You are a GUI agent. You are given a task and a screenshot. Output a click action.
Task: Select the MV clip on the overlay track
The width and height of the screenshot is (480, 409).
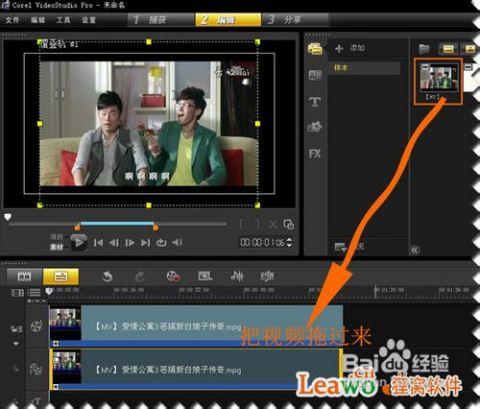click(x=196, y=369)
